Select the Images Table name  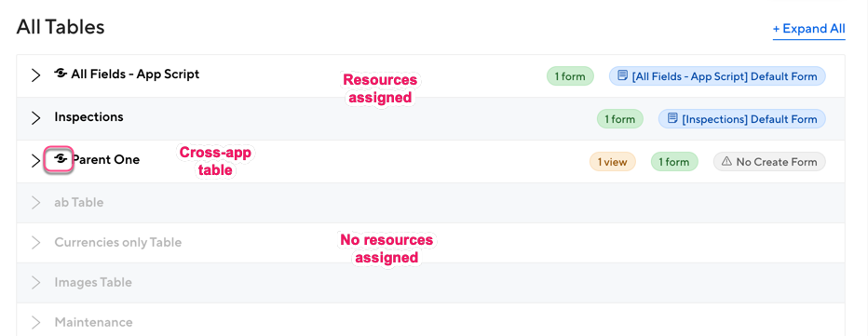93,282
